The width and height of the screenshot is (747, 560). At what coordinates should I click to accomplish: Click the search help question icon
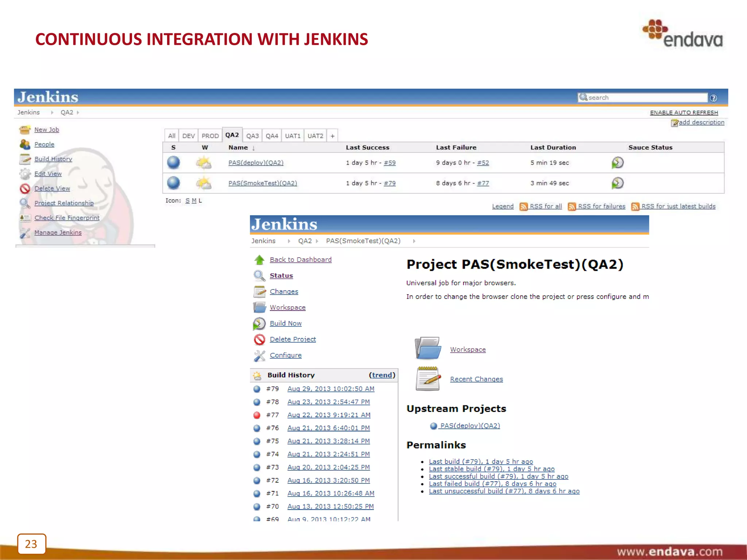coord(713,98)
